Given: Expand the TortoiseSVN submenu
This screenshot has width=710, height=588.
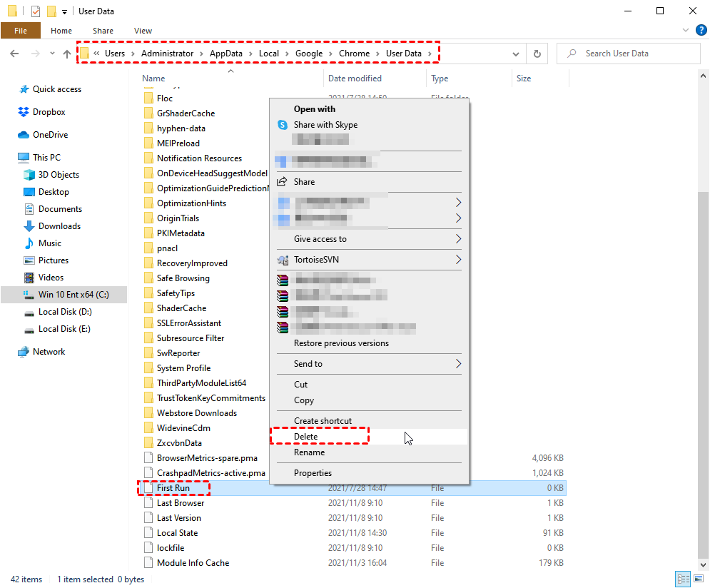Looking at the screenshot, I should (x=369, y=260).
